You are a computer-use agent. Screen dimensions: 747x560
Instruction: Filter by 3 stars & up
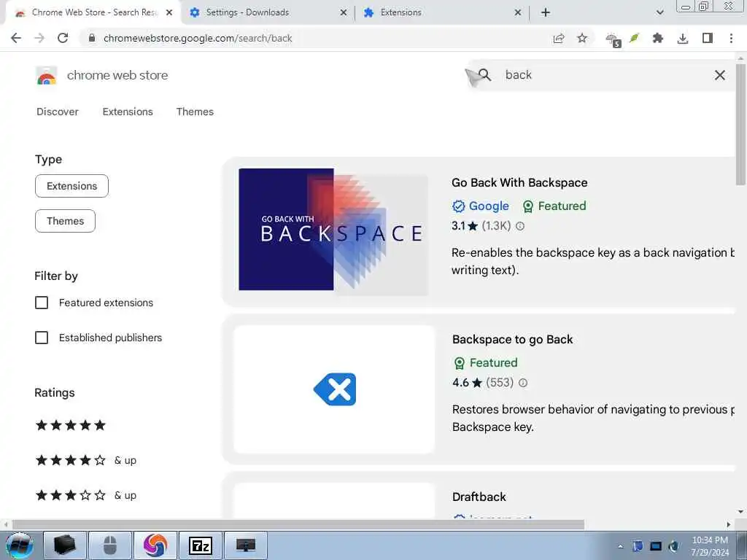pos(86,495)
